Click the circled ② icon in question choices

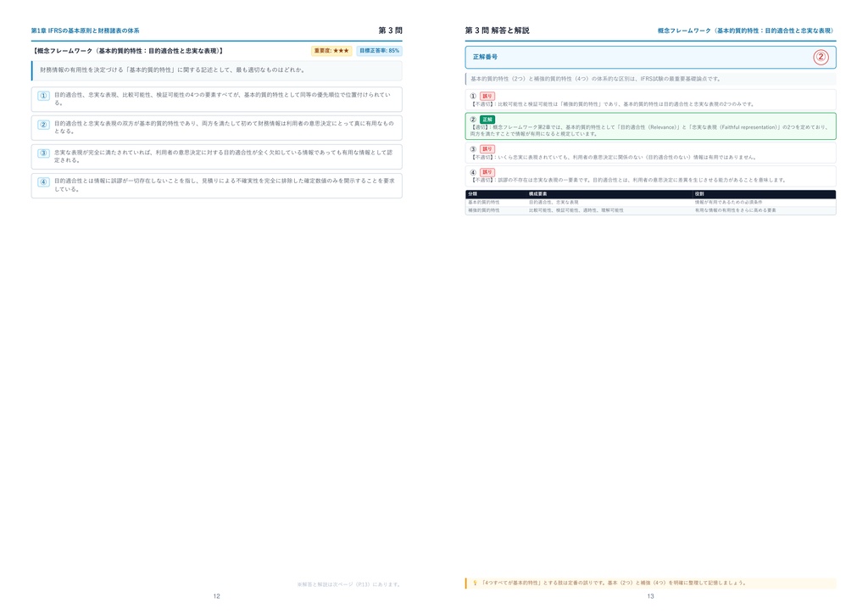43,125
